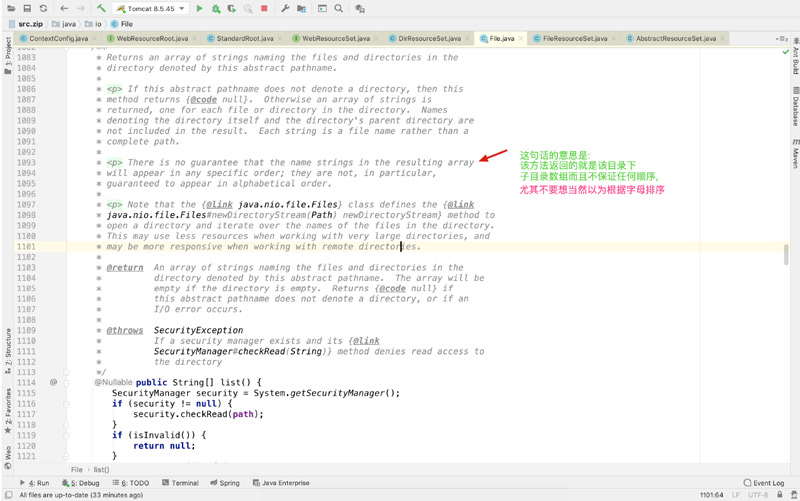Click the run anything window icon

point(322,8)
